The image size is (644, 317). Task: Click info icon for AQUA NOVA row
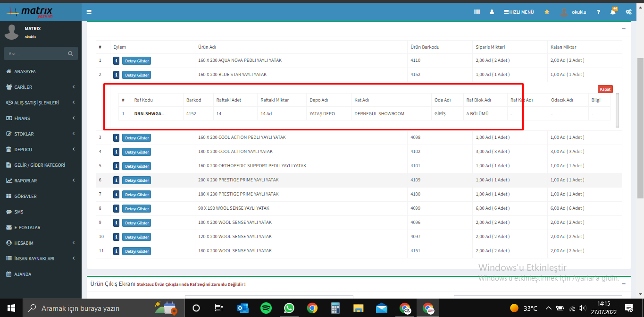[116, 61]
